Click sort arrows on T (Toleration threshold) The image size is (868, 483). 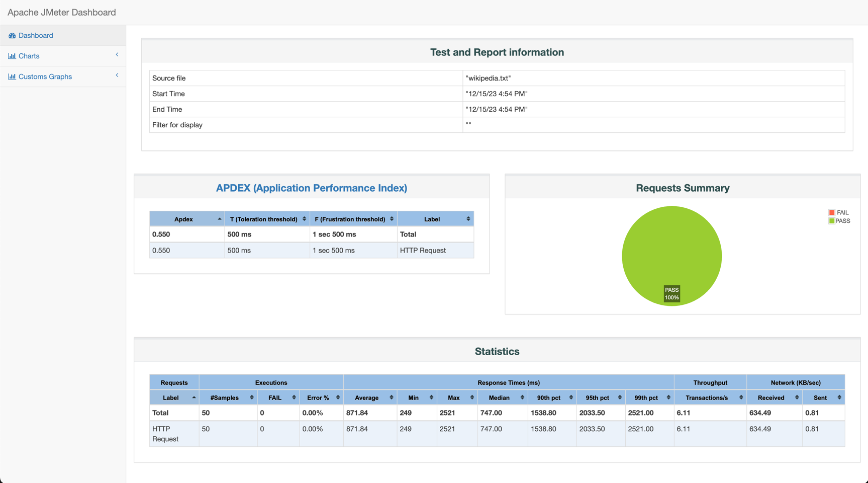304,219
